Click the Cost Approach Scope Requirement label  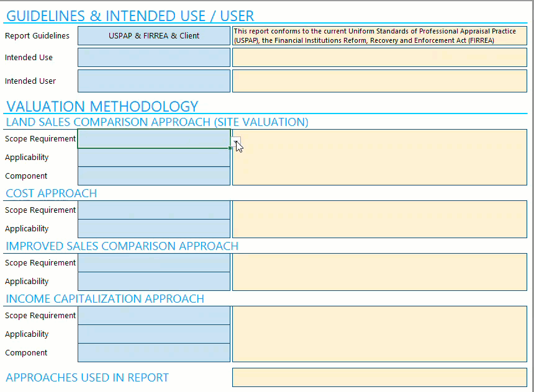40,210
